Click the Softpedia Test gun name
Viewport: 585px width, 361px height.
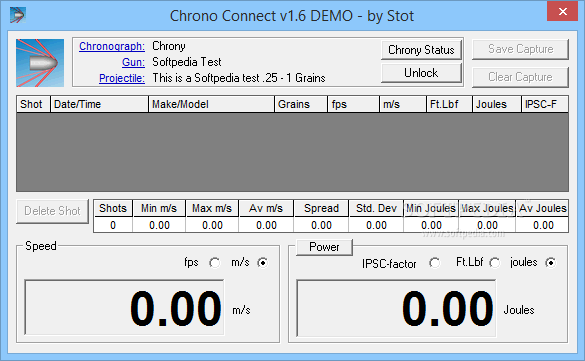coord(187,62)
